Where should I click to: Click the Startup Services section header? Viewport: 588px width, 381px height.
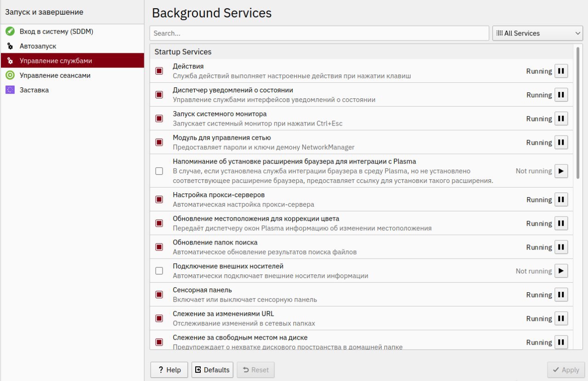click(x=362, y=52)
